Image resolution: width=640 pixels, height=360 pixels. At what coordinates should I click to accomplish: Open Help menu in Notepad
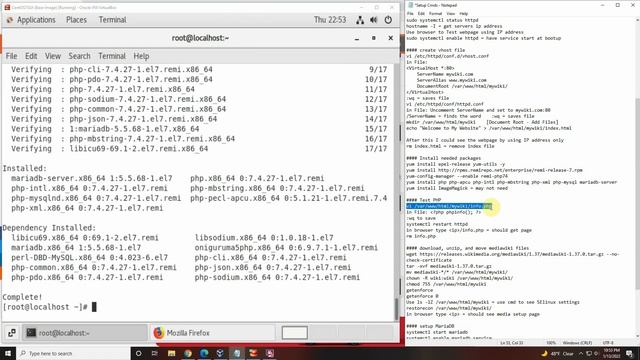[x=463, y=13]
